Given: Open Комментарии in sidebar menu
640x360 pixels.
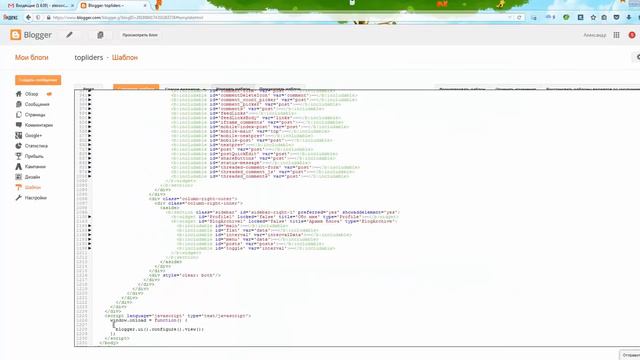Looking at the screenshot, I should (x=39, y=125).
